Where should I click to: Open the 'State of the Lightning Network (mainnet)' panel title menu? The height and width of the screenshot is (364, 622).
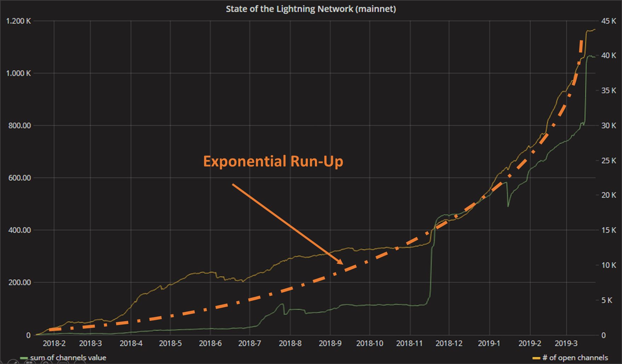tap(311, 9)
